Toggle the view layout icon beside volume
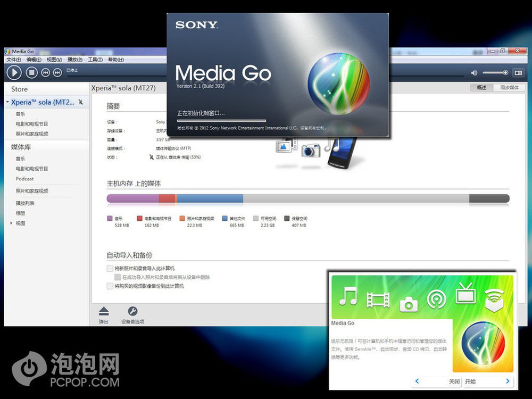 tap(518, 73)
